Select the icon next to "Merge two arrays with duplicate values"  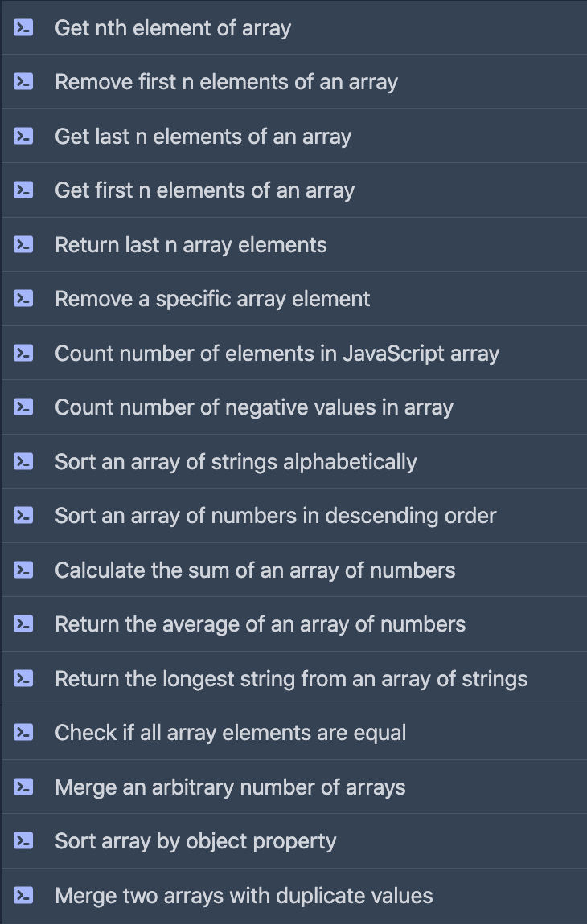pos(24,895)
